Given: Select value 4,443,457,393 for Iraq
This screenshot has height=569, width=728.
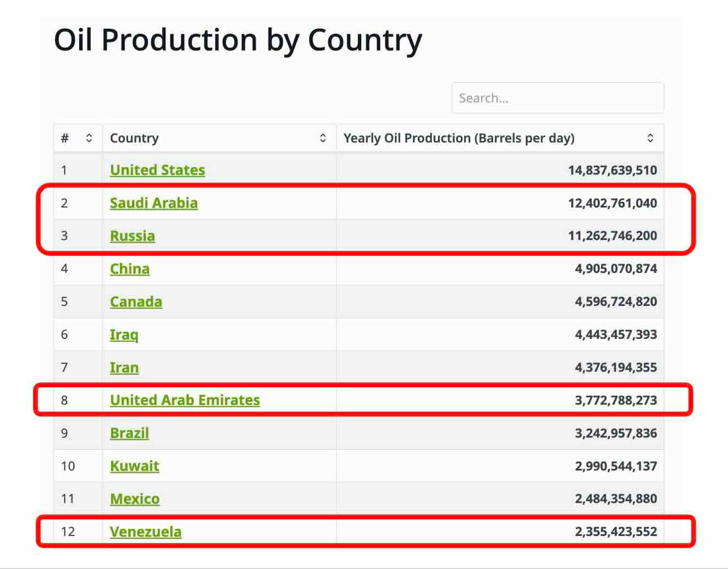Looking at the screenshot, I should pyautogui.click(x=616, y=335).
